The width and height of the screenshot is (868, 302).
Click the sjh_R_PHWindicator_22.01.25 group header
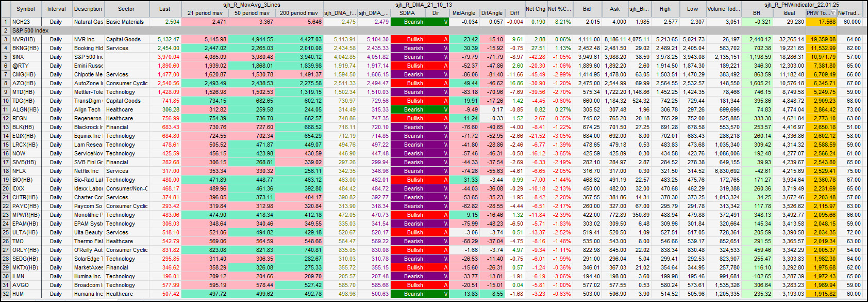[x=802, y=5]
